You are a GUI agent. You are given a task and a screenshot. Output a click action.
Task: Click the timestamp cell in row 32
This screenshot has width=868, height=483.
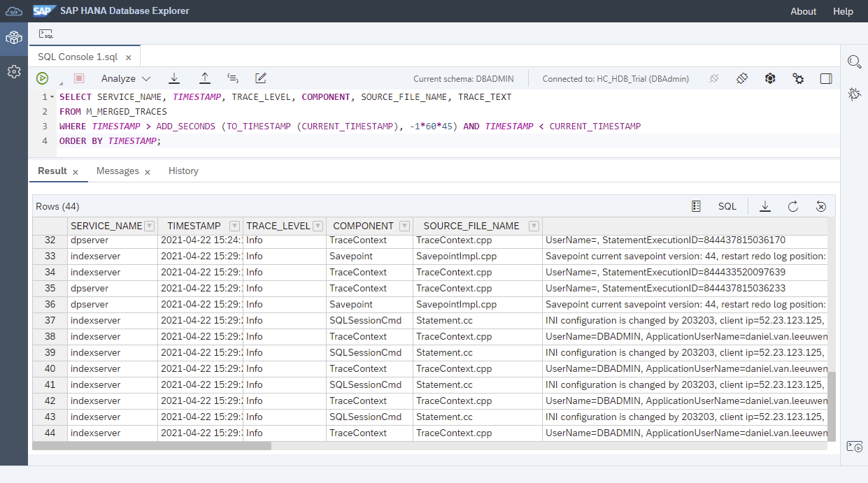pos(200,240)
